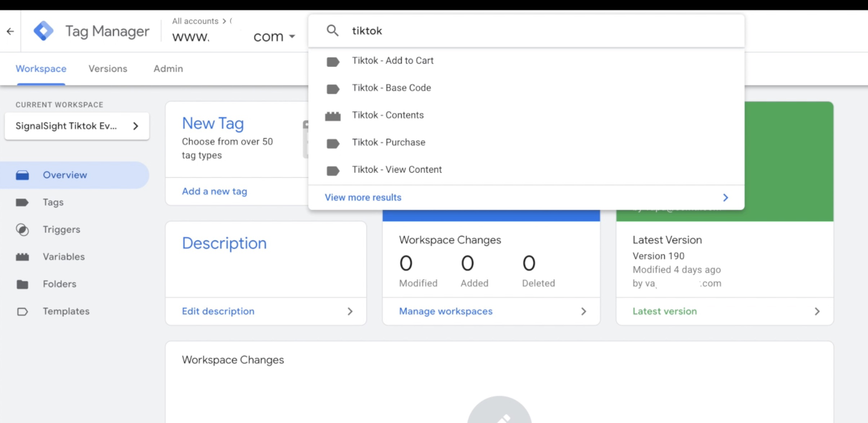Click the New Tag heading
Screen dimensions: 868x423
tap(213, 123)
